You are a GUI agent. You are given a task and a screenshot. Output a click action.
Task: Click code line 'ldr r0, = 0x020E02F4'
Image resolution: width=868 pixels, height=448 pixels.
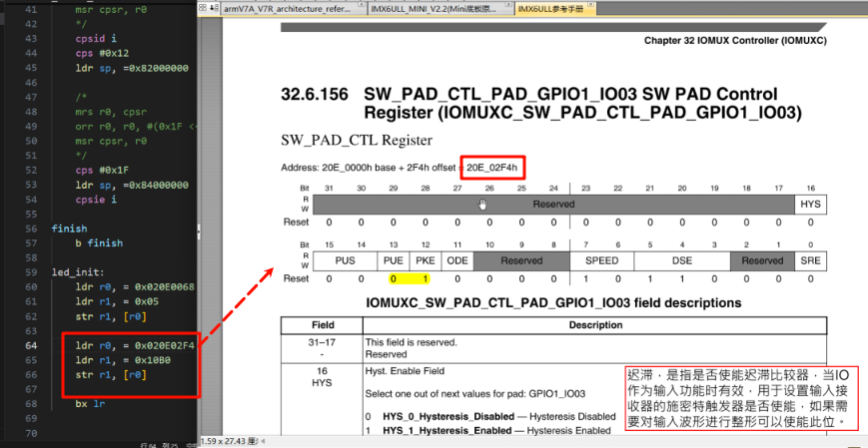click(135, 346)
